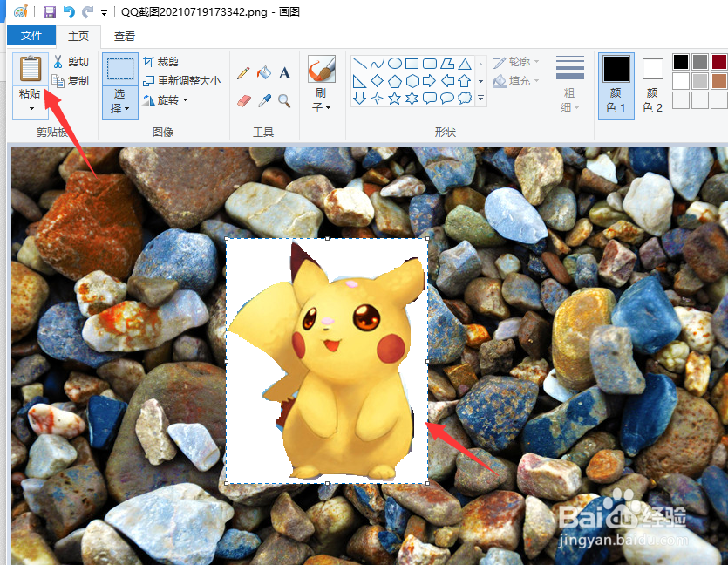Select the Rounded rectangular callout shape
The height and width of the screenshot is (565, 728).
pos(430,98)
